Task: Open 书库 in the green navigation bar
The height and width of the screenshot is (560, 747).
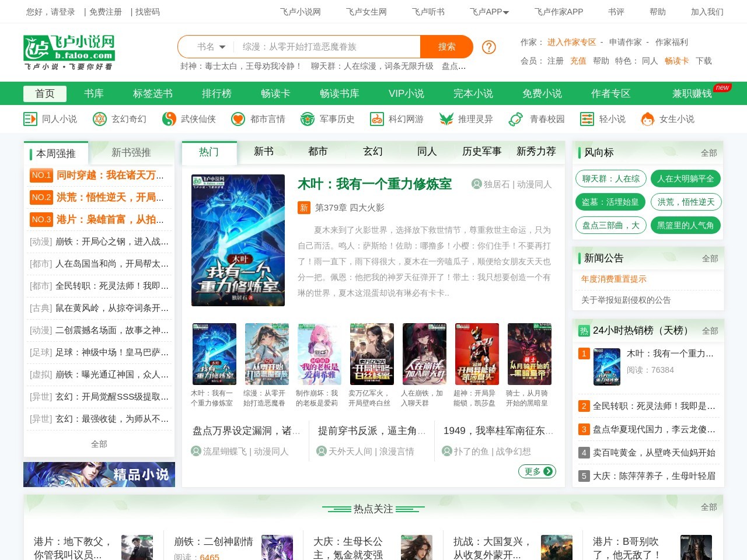Action: point(94,94)
